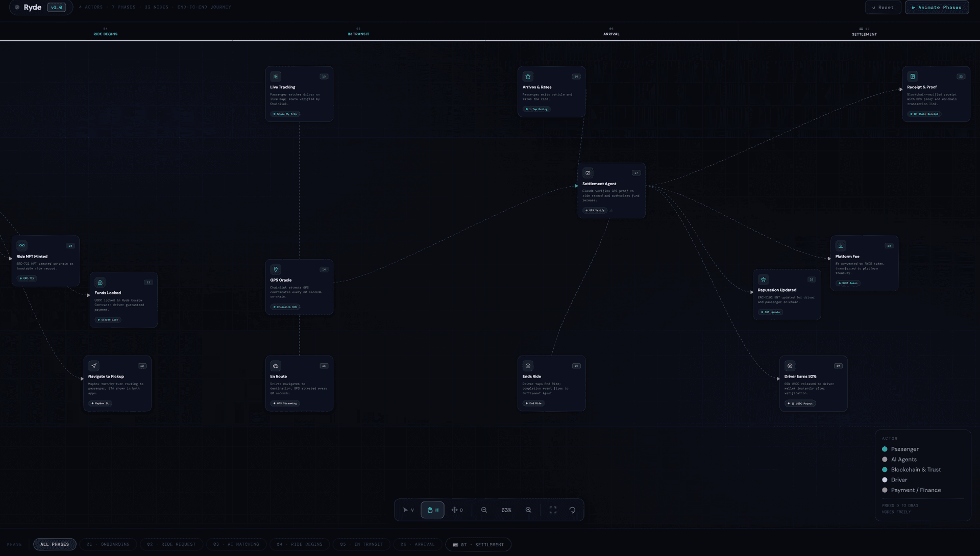Viewport: 980px width, 556px height.
Task: Click the Share My Trip tag
Action: (x=285, y=114)
